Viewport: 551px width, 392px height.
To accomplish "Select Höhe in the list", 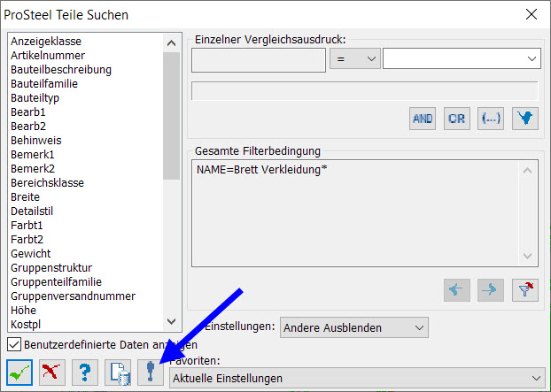I will pyautogui.click(x=23, y=311).
